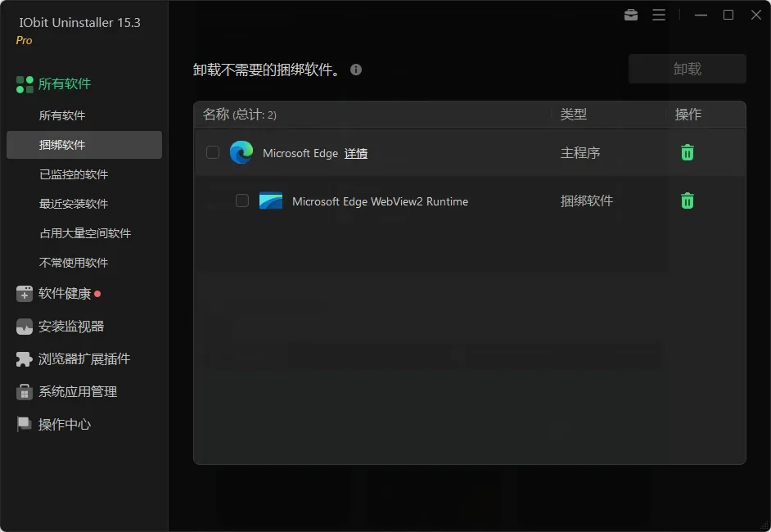Open 不常使用软件 list
Viewport: 771px width, 532px height.
[x=74, y=263]
